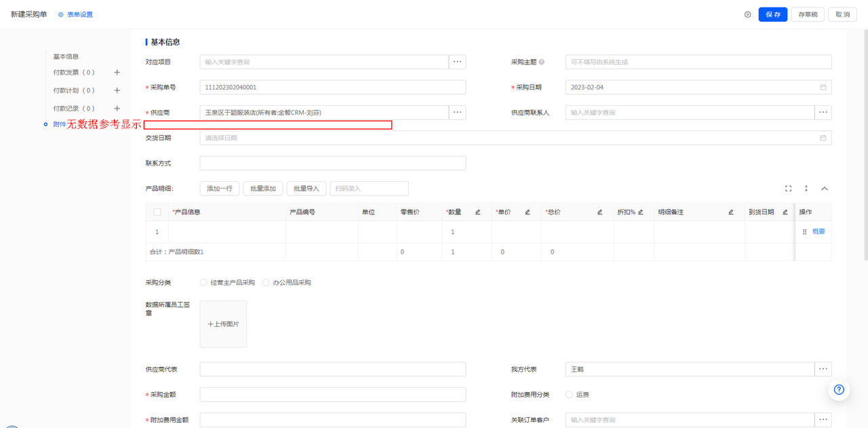
Task: Add a 付款发票 entry with plus icon
Action: click(x=117, y=72)
